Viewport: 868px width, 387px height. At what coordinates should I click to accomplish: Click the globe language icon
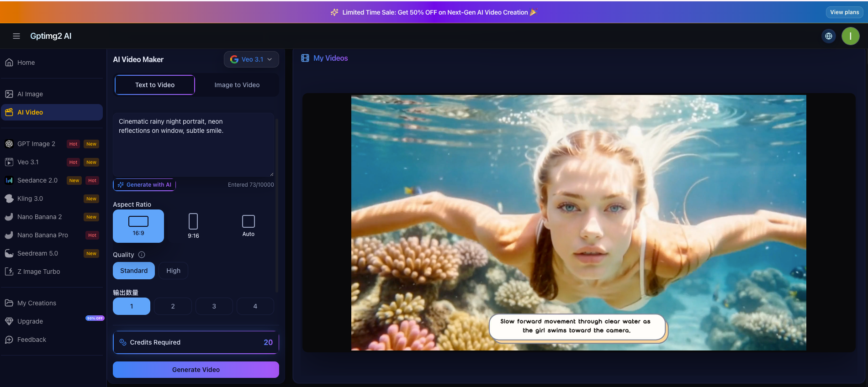tap(829, 36)
